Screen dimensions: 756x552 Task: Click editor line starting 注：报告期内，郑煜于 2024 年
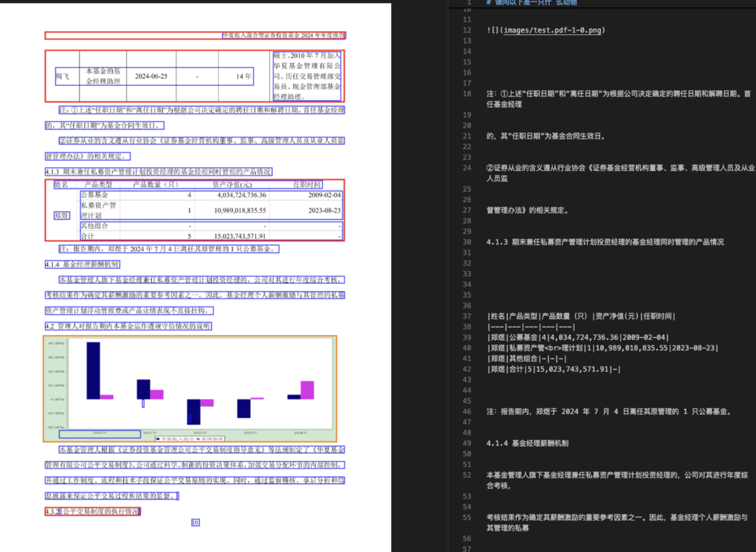[x=609, y=411]
